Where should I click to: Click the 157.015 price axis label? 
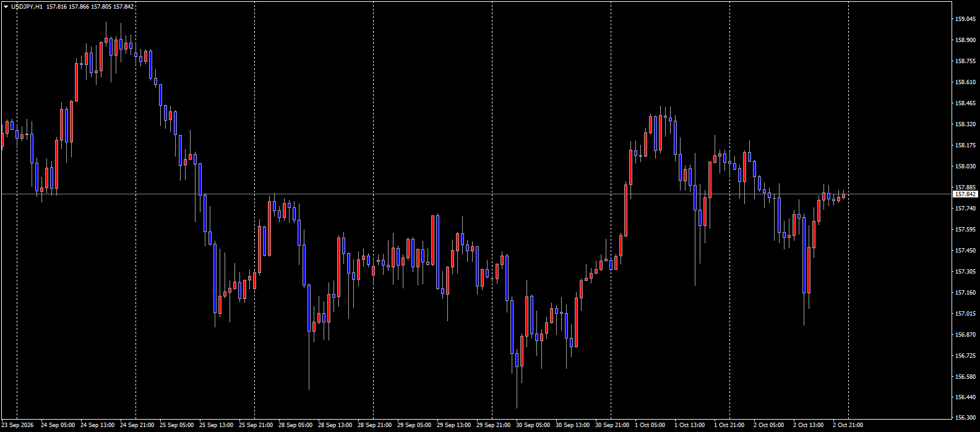click(x=966, y=314)
